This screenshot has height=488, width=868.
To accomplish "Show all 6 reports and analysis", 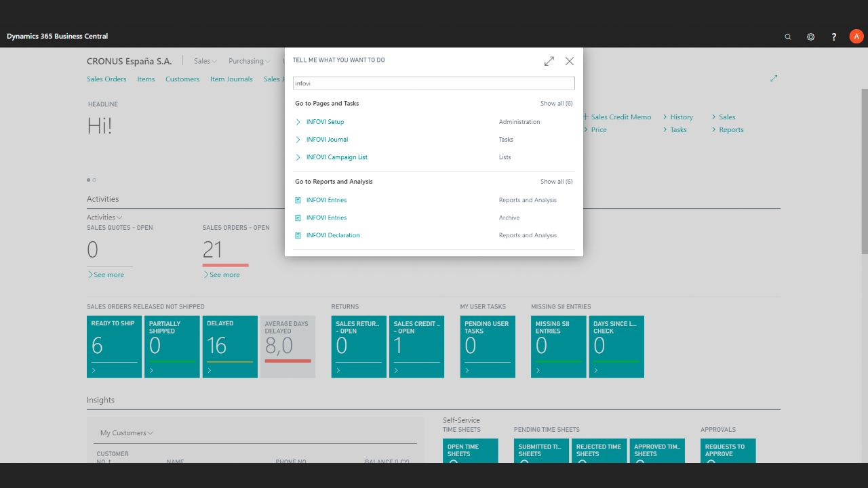I will [x=556, y=182].
